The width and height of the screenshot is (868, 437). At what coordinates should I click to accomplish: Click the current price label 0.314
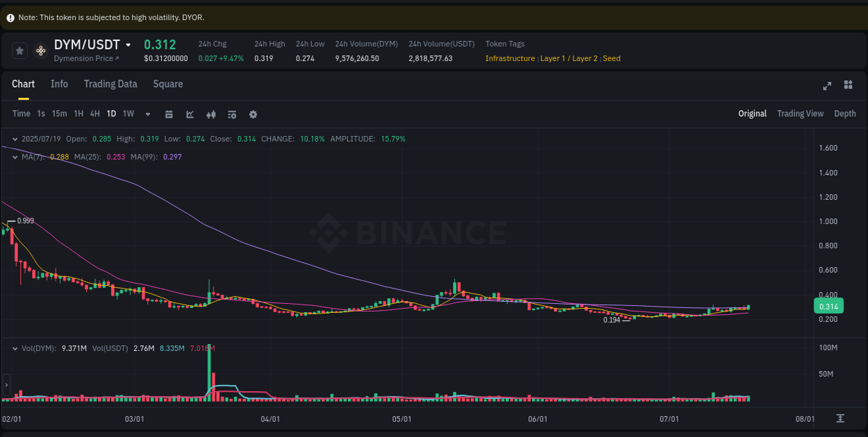828,305
